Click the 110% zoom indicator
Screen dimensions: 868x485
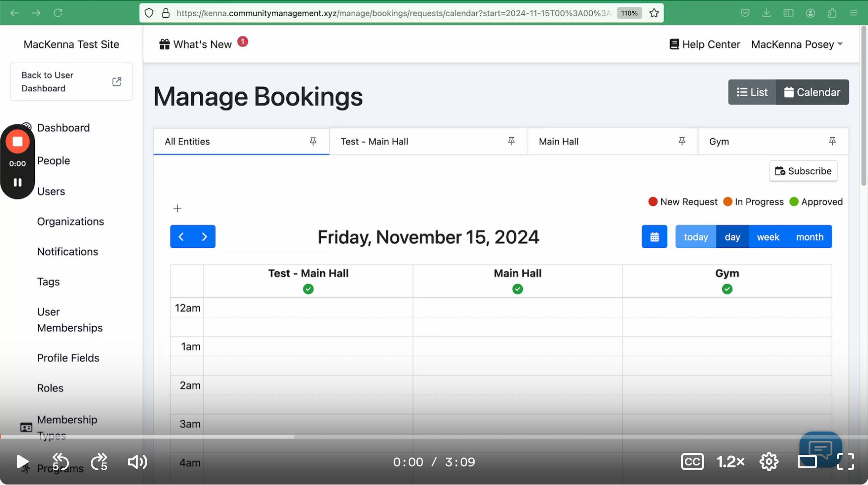point(629,13)
